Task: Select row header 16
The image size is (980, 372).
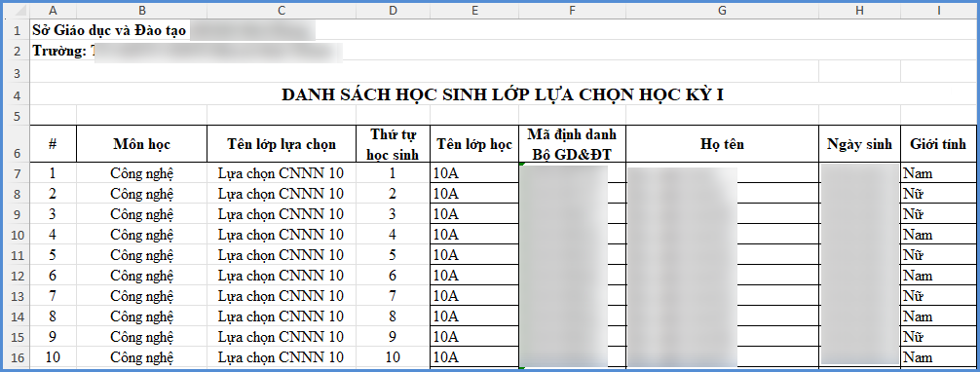Action: (17, 357)
